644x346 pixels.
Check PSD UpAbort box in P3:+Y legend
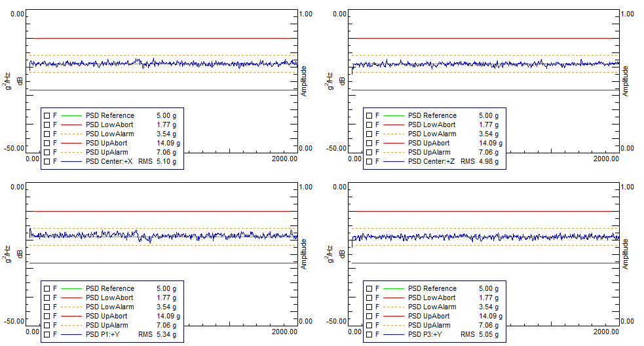click(369, 316)
